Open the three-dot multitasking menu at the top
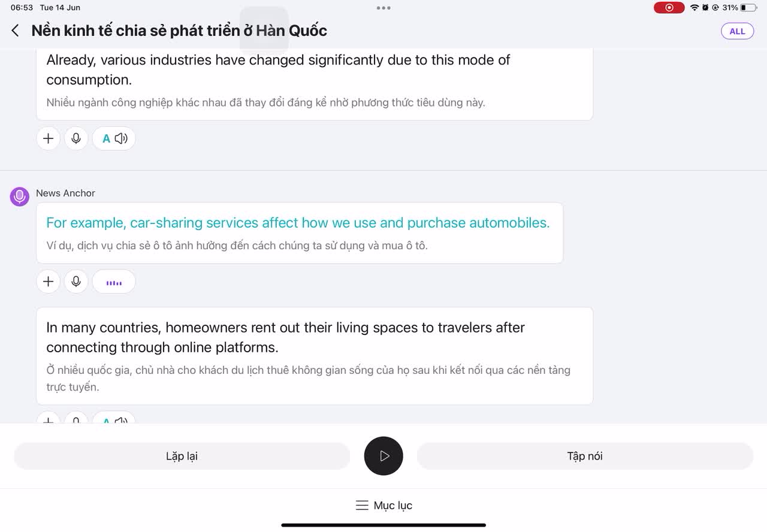 tap(383, 8)
